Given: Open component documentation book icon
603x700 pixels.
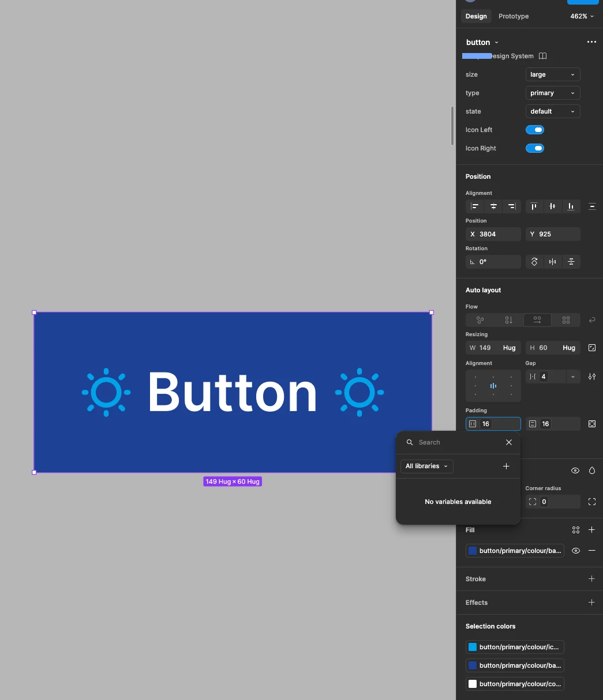Looking at the screenshot, I should (542, 56).
